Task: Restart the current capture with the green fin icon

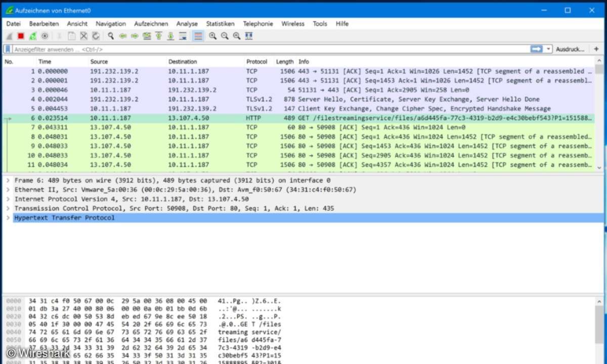Action: [33, 36]
